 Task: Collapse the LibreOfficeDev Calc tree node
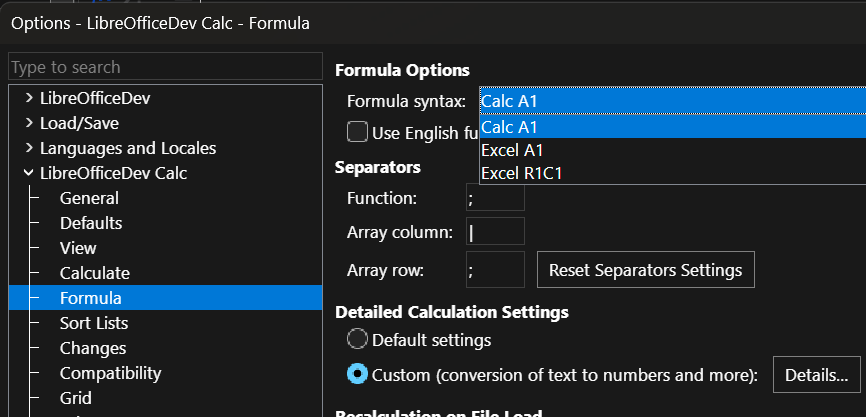tap(29, 173)
